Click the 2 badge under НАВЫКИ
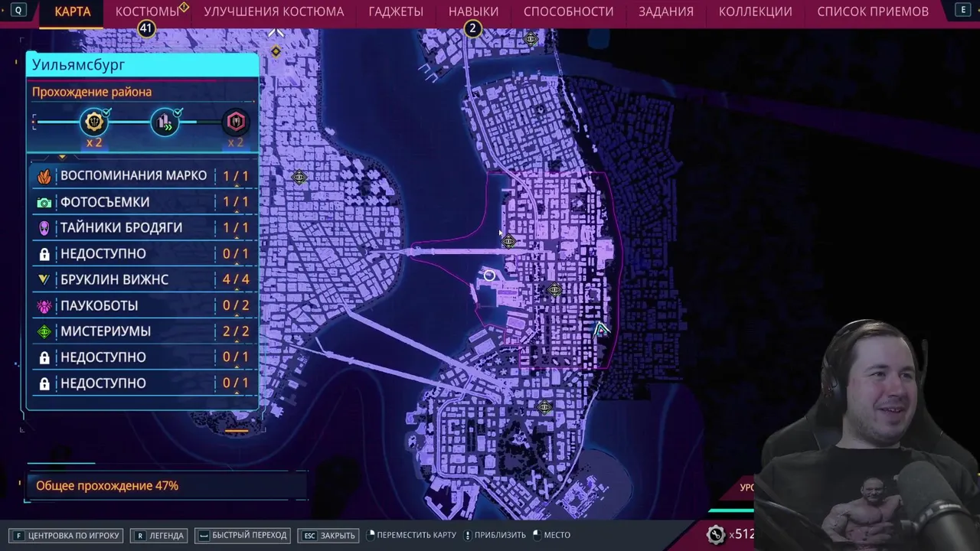Image resolution: width=980 pixels, height=551 pixels. (472, 28)
